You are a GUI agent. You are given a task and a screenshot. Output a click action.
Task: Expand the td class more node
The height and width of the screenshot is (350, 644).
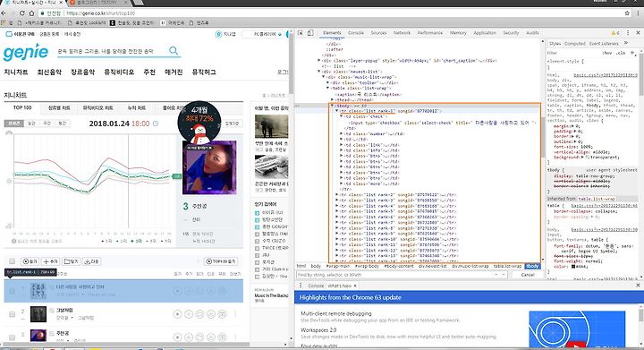pyautogui.click(x=342, y=184)
